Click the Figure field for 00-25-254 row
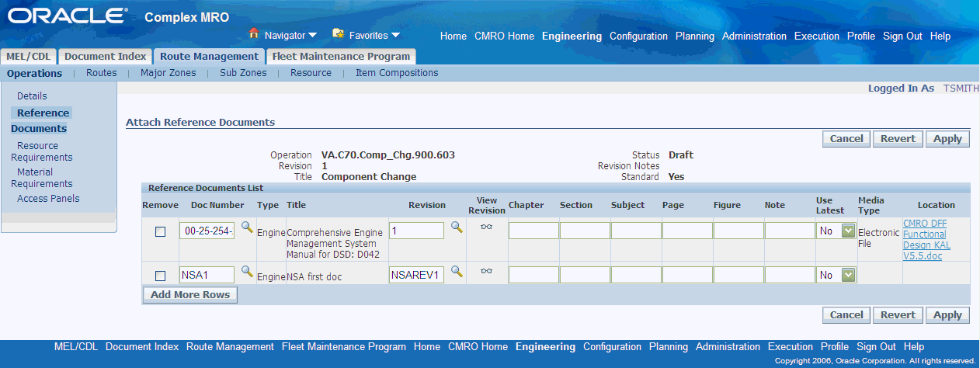 tap(738, 231)
